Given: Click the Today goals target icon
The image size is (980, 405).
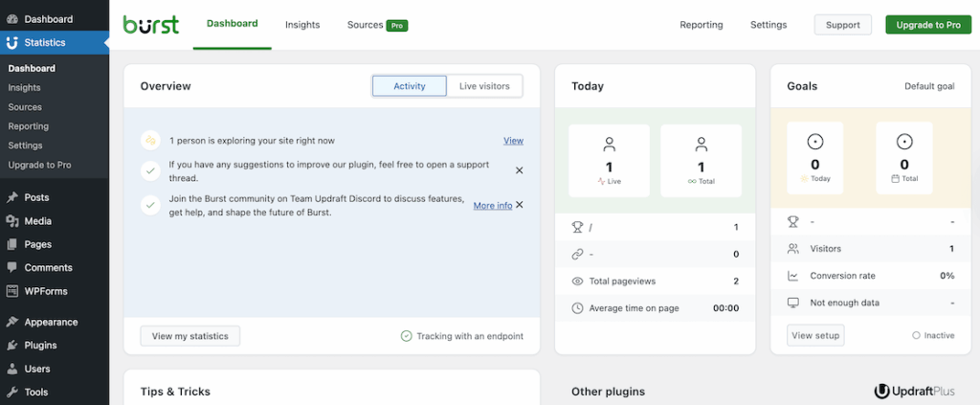Looking at the screenshot, I should (815, 142).
